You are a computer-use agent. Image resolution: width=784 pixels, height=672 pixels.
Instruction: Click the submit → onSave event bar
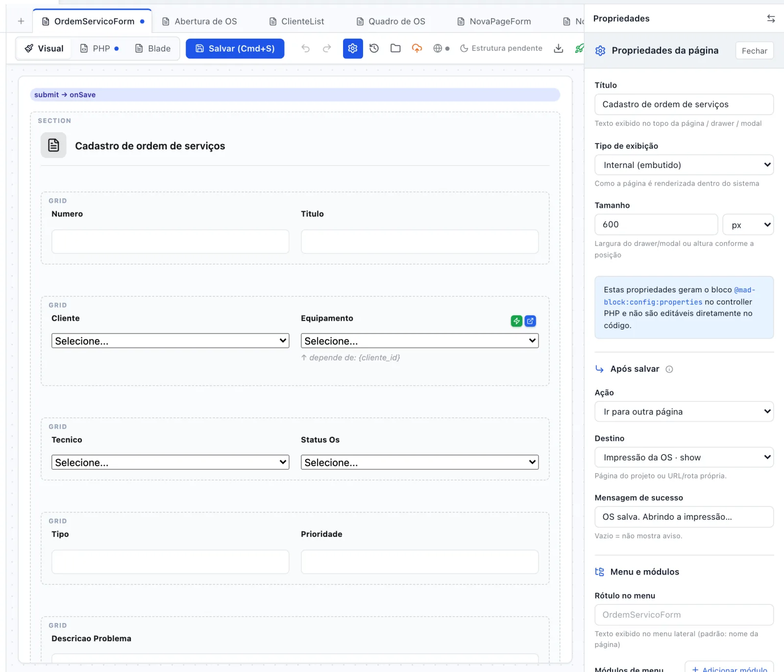click(x=295, y=95)
